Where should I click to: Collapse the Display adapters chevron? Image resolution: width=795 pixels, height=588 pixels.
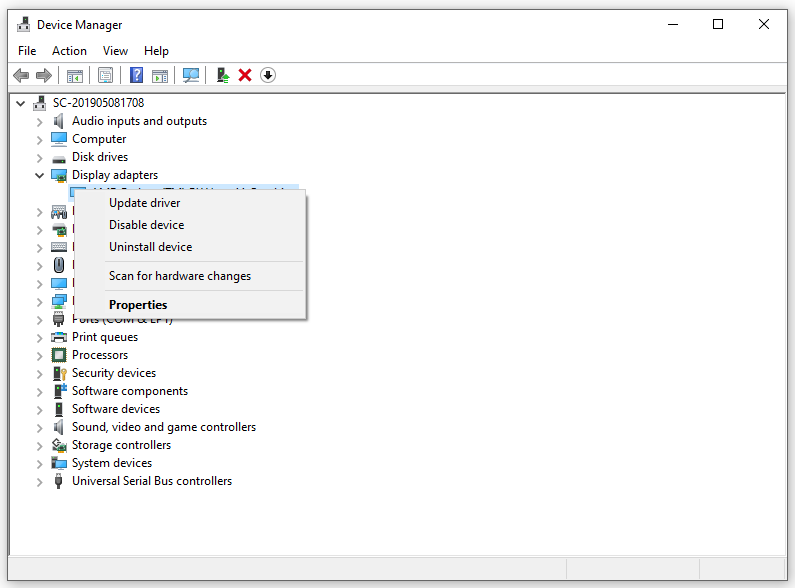[x=40, y=175]
